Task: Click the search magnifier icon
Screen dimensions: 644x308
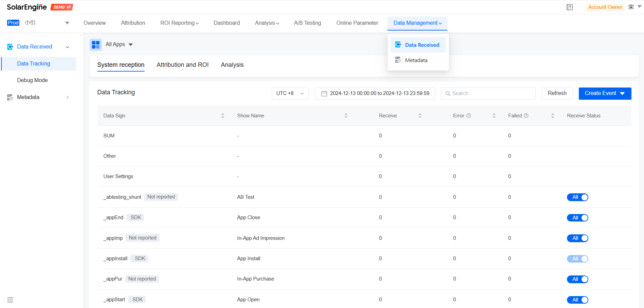Action: pos(448,93)
